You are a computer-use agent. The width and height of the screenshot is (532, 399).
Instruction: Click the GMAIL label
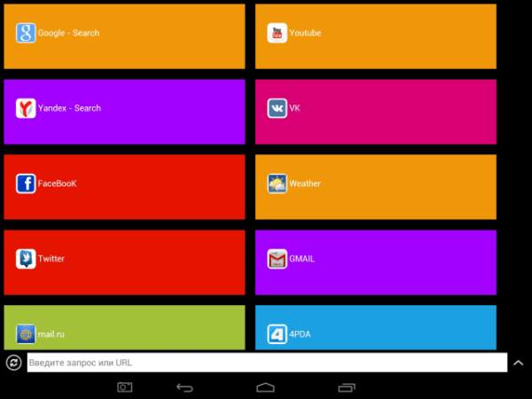pos(301,259)
